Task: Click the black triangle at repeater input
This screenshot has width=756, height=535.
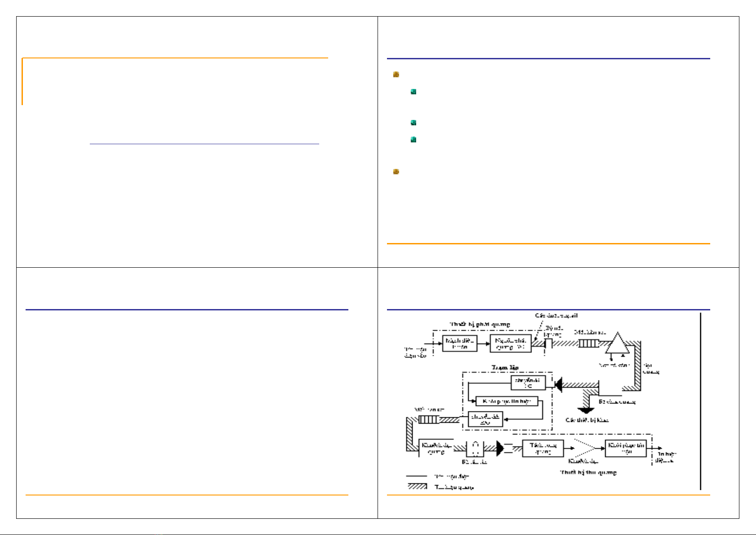Action: [x=558, y=385]
